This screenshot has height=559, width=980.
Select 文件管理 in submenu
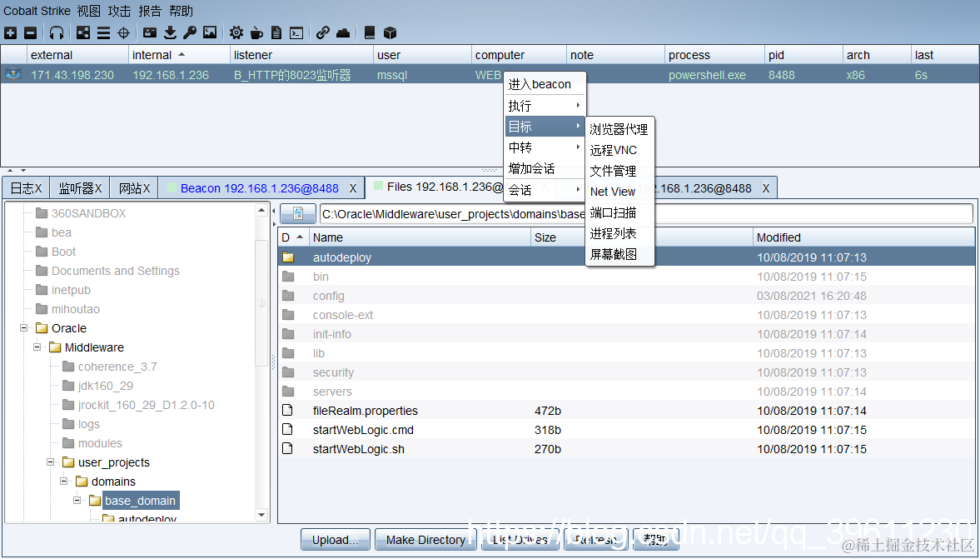click(619, 171)
